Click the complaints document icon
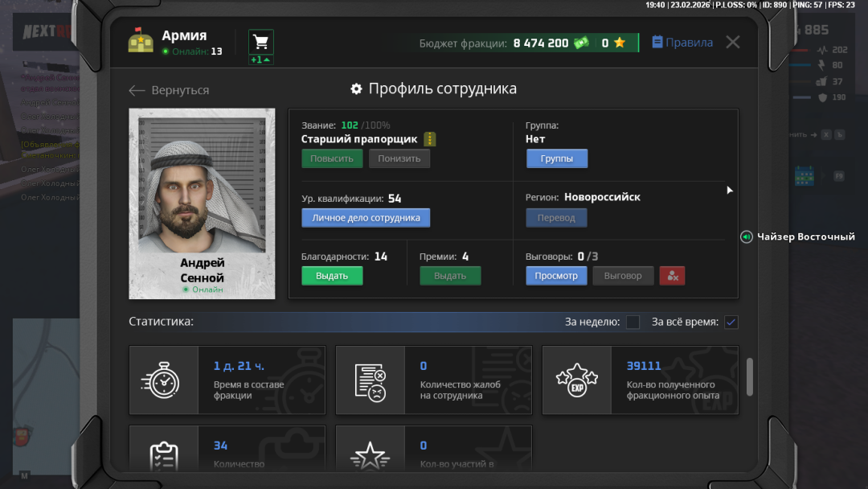The height and width of the screenshot is (489, 868). pos(370,380)
